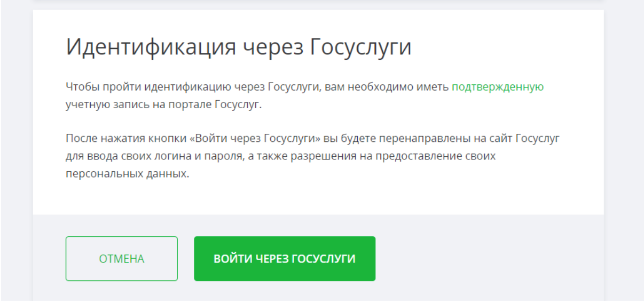
Task: Click the line учетную запись на портале Госуслуг
Action: pyautogui.click(x=164, y=105)
